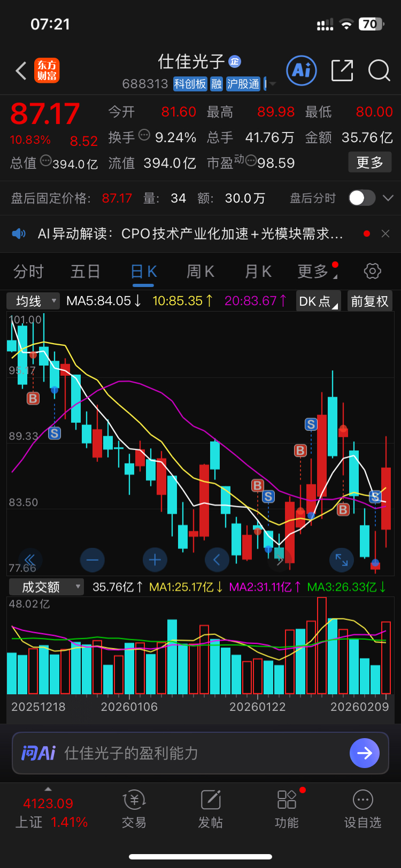Screen dimensions: 401x868
Task: Tap the 设自选 ellipsis icon
Action: coord(363,800)
